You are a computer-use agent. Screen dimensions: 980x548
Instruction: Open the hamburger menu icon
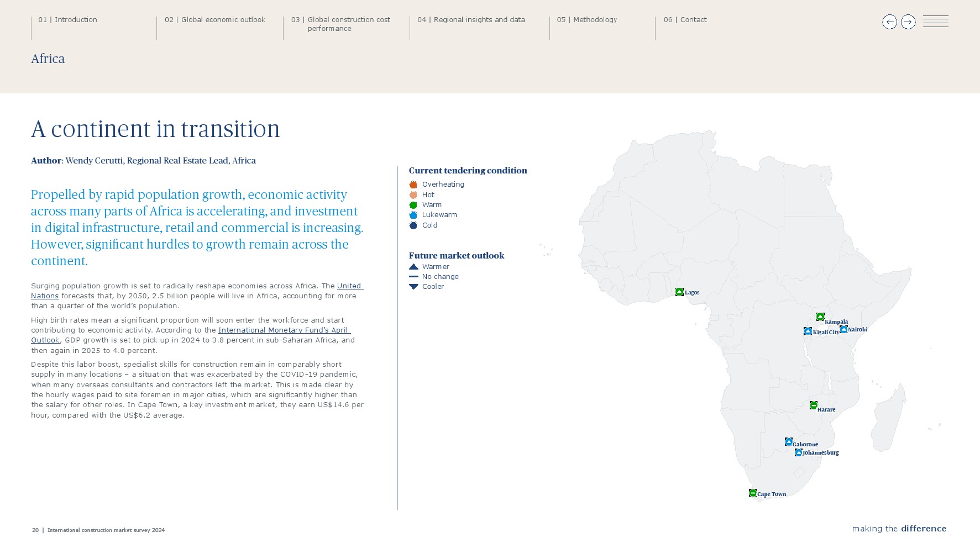(935, 22)
